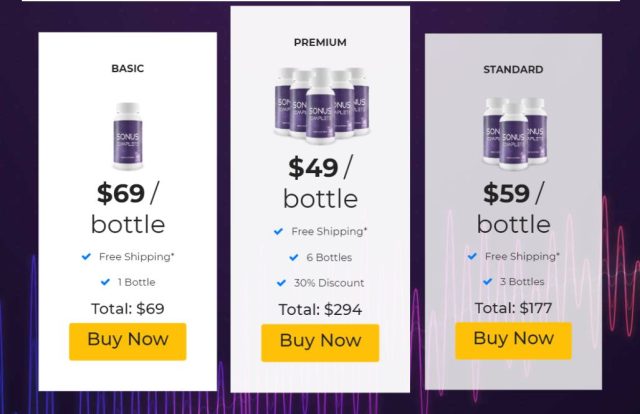Click the checkmark beside Basic Free Shipping
This screenshot has height=414, width=640.
tap(86, 256)
